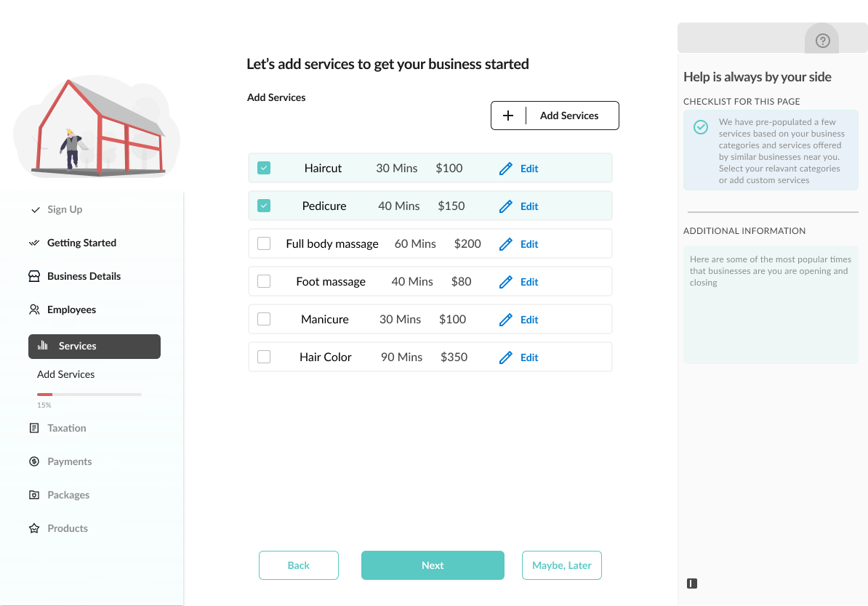
Task: Click the help question mark icon
Action: pos(822,41)
